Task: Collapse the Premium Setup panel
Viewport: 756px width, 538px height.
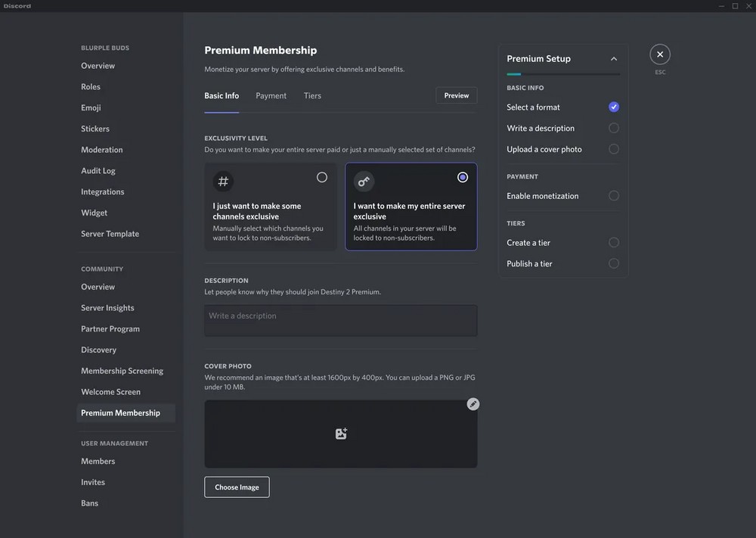Action: (614, 59)
